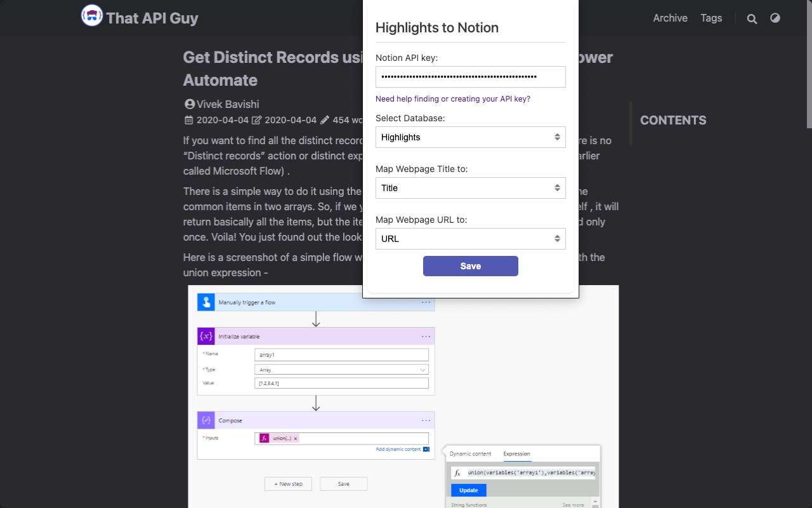
Task: Click See more next to String functions
Action: pyautogui.click(x=573, y=505)
